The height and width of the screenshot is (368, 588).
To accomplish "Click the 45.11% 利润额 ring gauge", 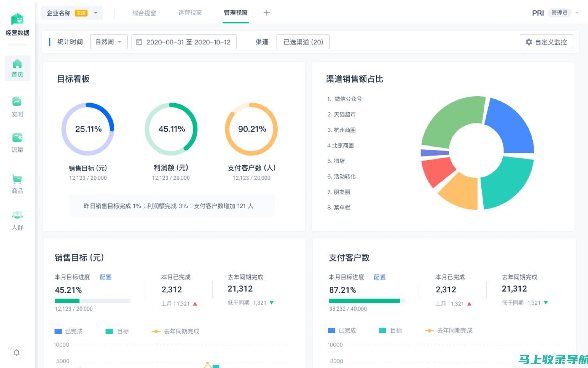I will tap(171, 129).
